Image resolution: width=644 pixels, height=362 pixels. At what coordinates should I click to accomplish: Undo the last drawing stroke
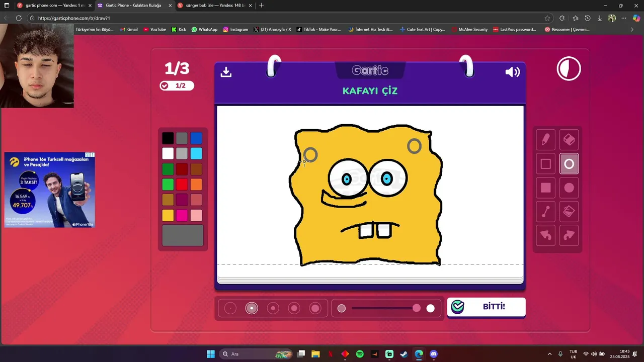545,236
